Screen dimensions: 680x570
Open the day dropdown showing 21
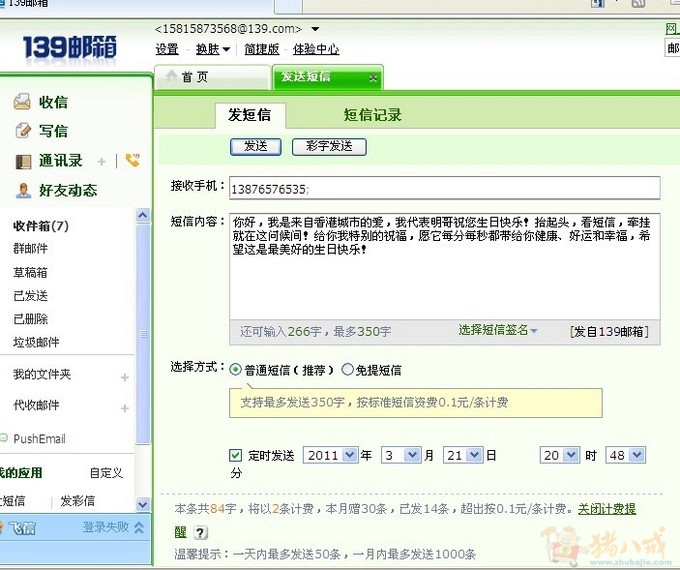point(463,455)
